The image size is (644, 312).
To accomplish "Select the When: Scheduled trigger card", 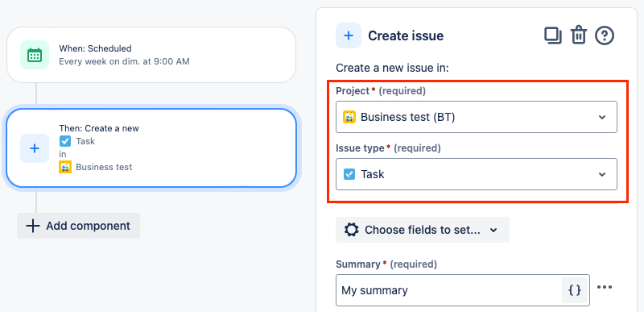I will point(151,55).
